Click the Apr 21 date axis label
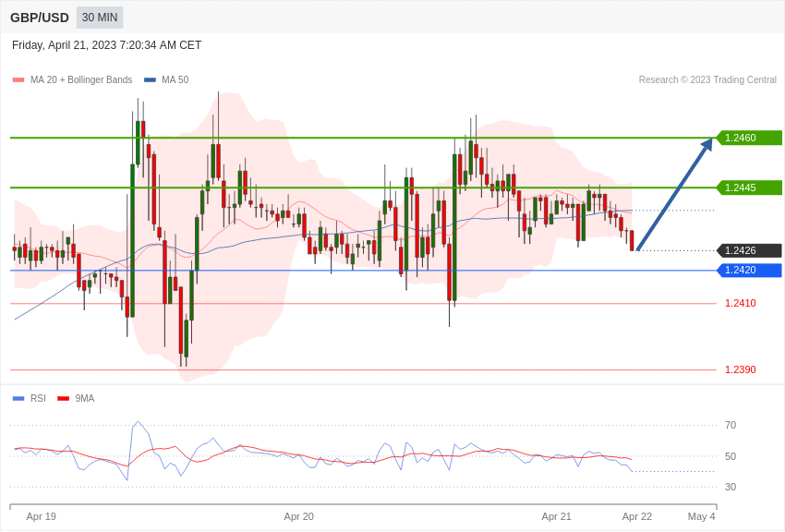 tap(556, 516)
